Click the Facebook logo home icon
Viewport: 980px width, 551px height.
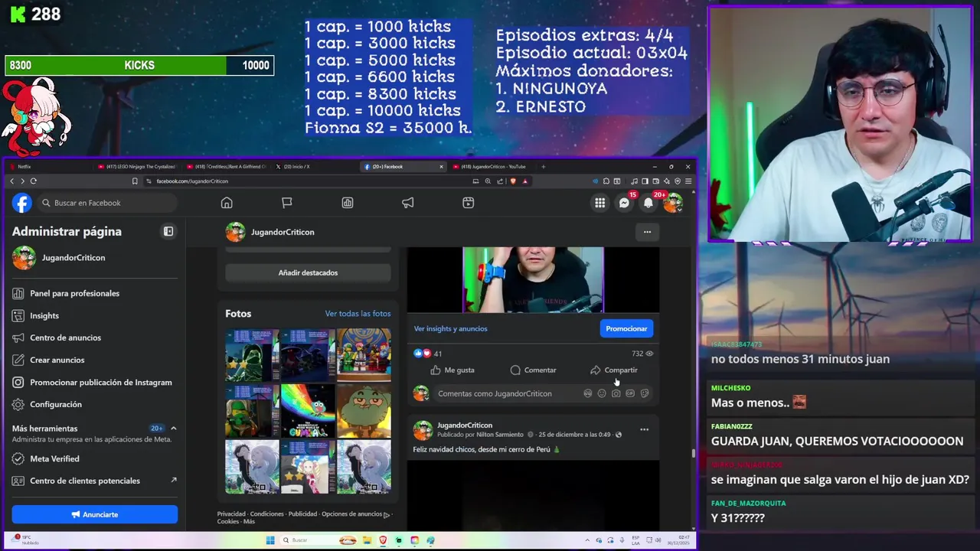click(x=22, y=203)
